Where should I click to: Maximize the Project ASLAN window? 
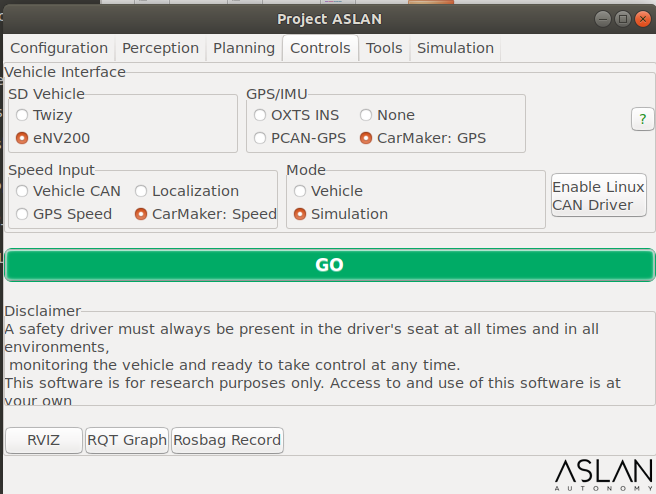[x=623, y=19]
